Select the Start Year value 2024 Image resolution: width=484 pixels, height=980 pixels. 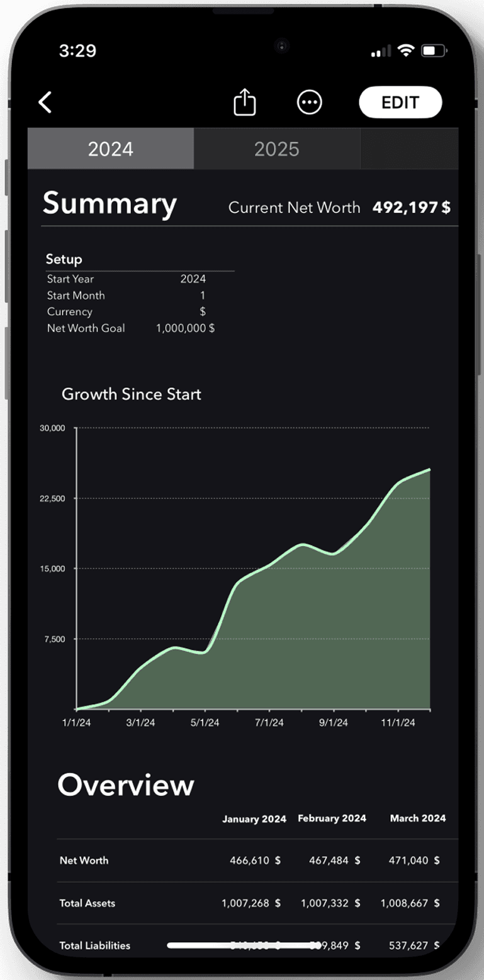pos(193,279)
